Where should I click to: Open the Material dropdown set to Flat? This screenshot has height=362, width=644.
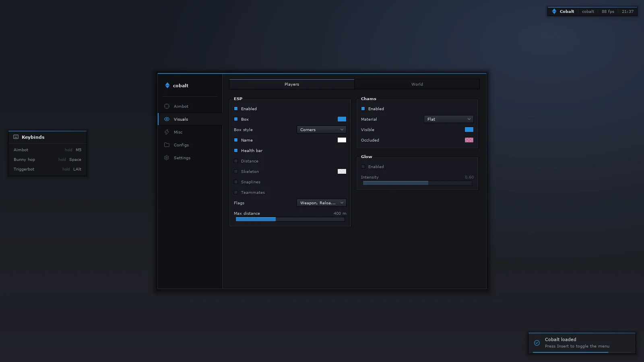(449, 119)
